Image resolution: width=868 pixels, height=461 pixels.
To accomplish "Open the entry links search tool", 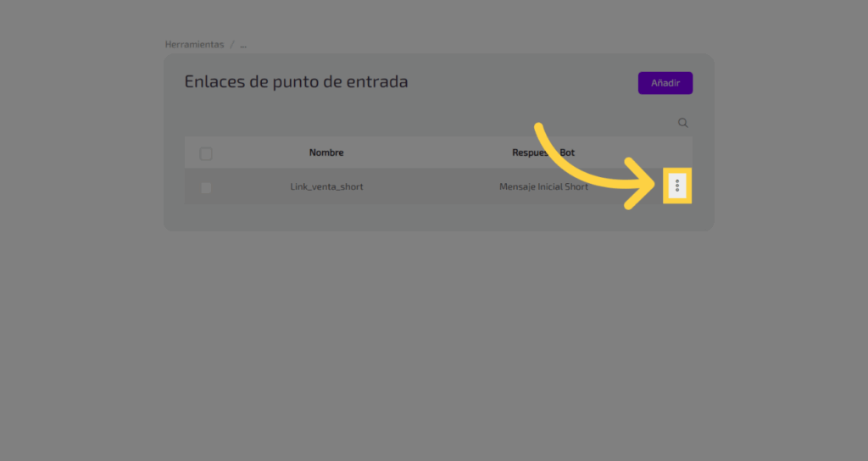I will (x=683, y=123).
